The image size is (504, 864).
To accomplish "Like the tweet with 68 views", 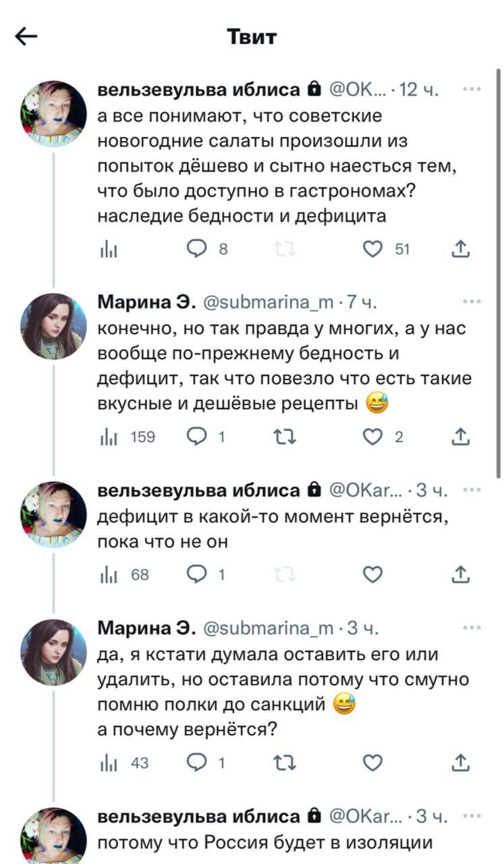I will click(x=372, y=575).
